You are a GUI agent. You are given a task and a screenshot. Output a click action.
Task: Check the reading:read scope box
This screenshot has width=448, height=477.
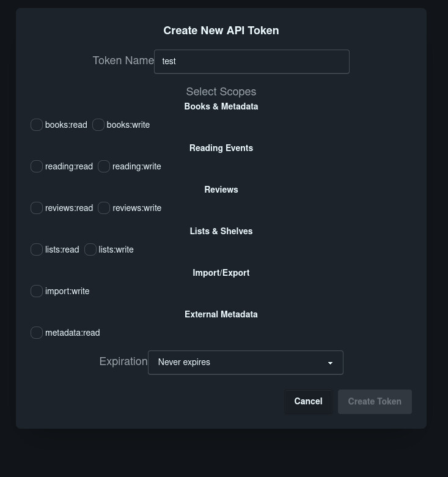[37, 166]
